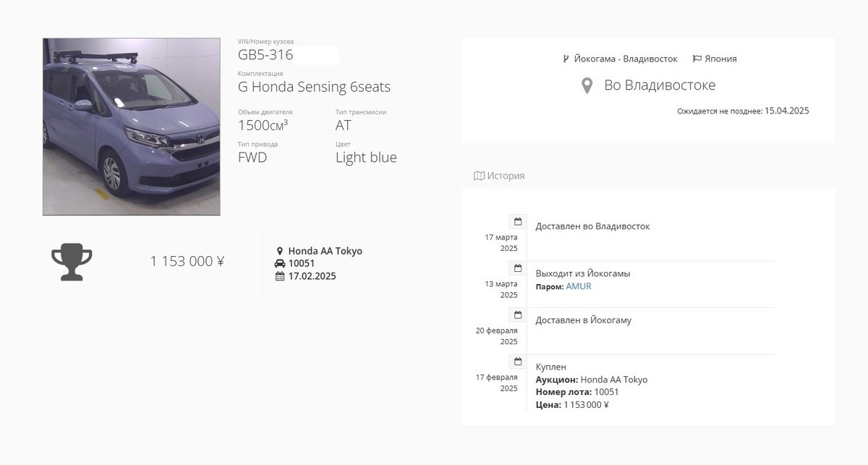Click the 17.02.2025 auction date
Screen dimensions: 868x465
pos(312,276)
